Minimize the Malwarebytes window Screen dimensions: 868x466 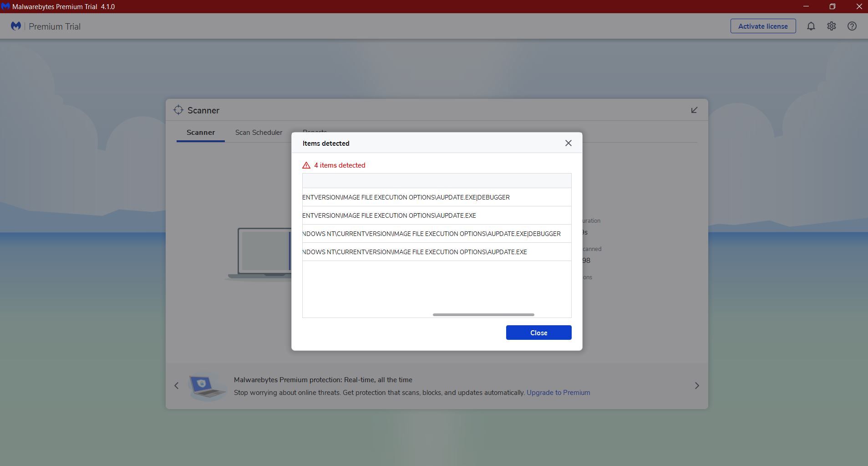[806, 6]
